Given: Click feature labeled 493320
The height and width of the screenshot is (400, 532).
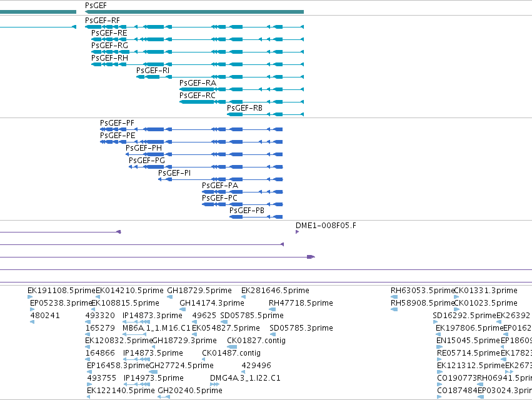Looking at the screenshot, I should click(x=100, y=316).
